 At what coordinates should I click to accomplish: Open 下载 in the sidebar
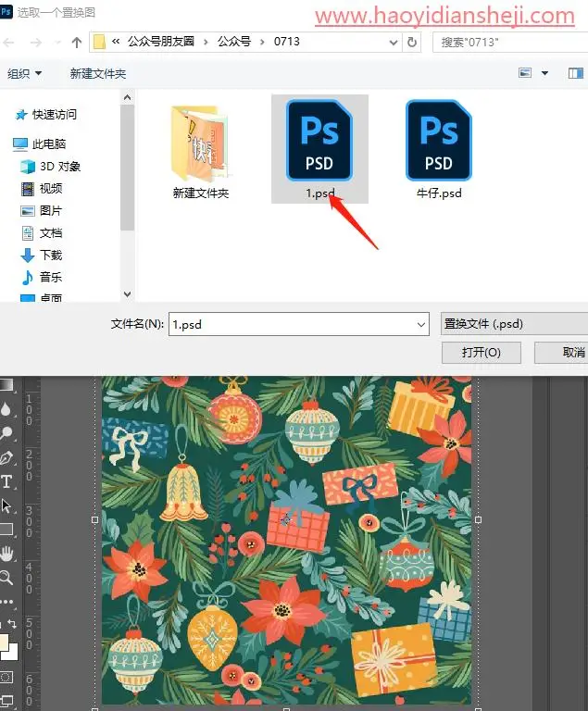click(42, 255)
